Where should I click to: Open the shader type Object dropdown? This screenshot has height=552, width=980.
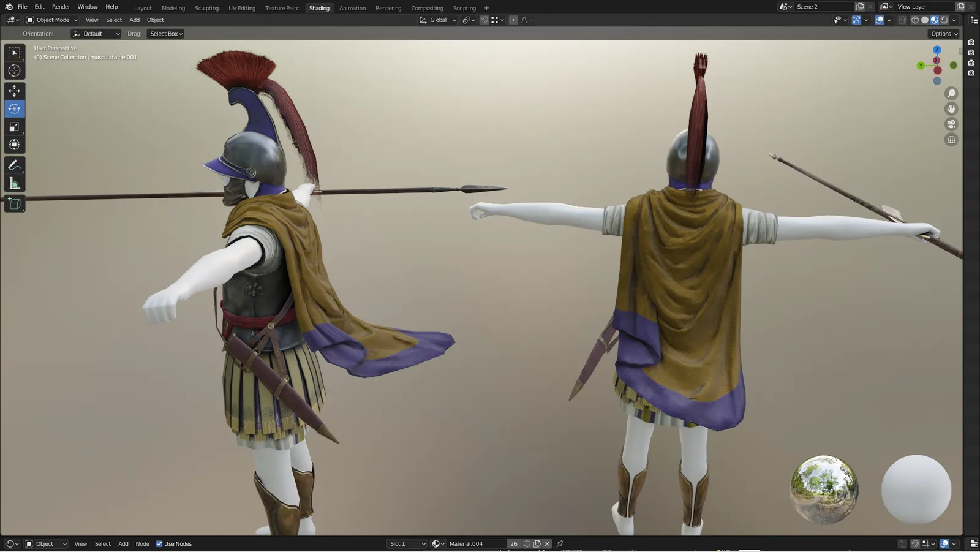46,544
